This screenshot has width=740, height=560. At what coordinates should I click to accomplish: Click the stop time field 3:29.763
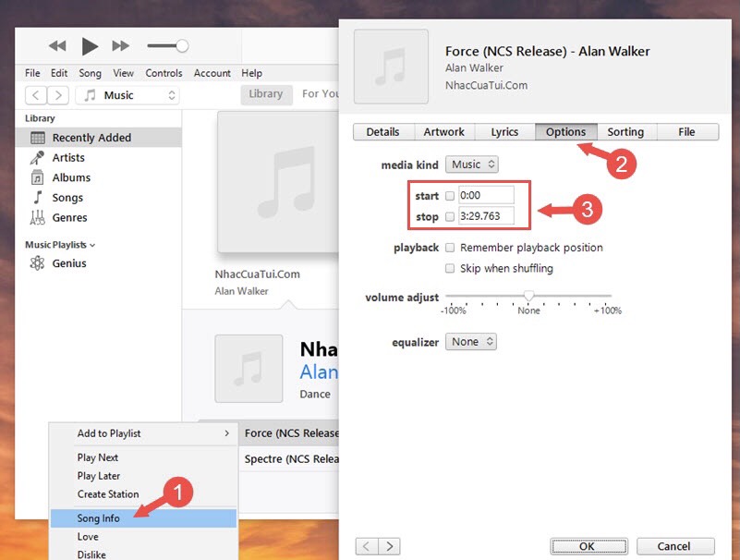(486, 216)
